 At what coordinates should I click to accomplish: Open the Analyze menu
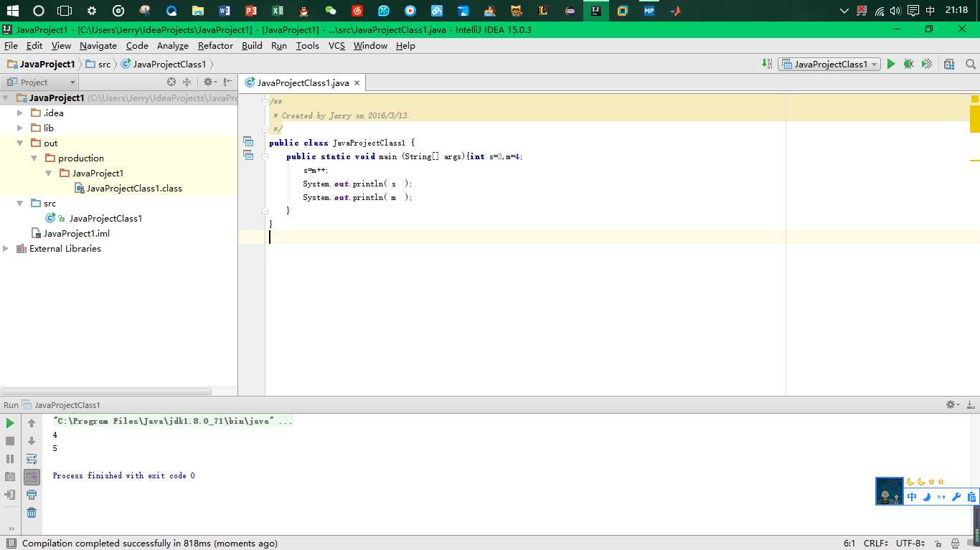[x=173, y=45]
